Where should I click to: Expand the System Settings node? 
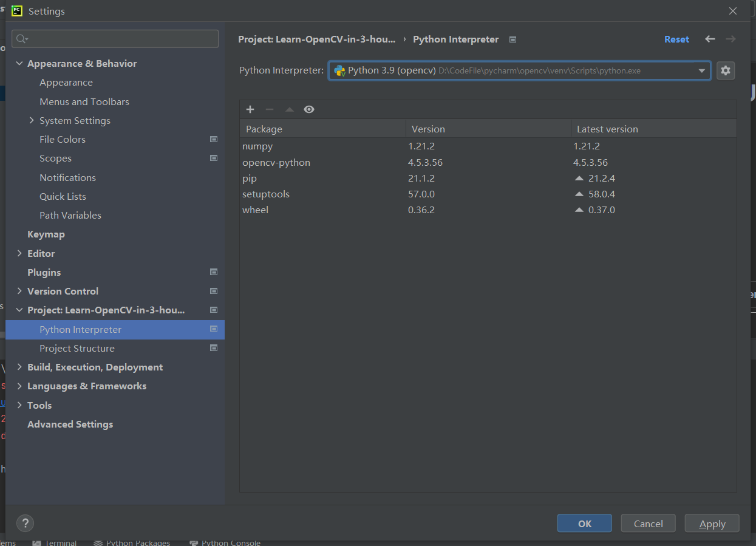(x=32, y=120)
